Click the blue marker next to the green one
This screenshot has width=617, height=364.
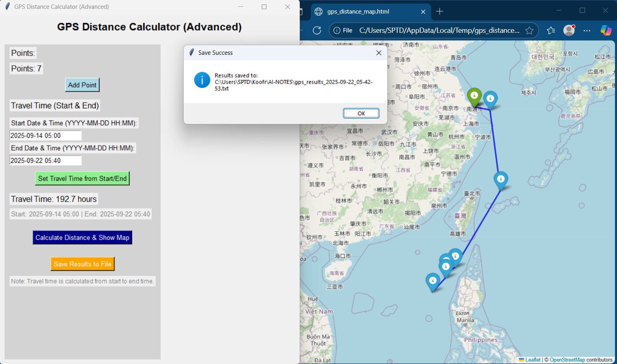coord(491,98)
